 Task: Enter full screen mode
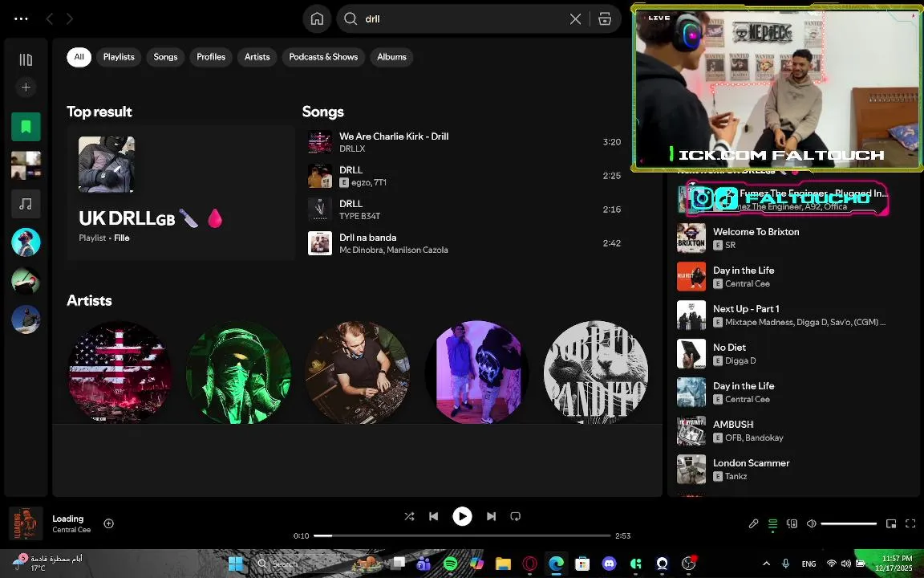point(910,523)
